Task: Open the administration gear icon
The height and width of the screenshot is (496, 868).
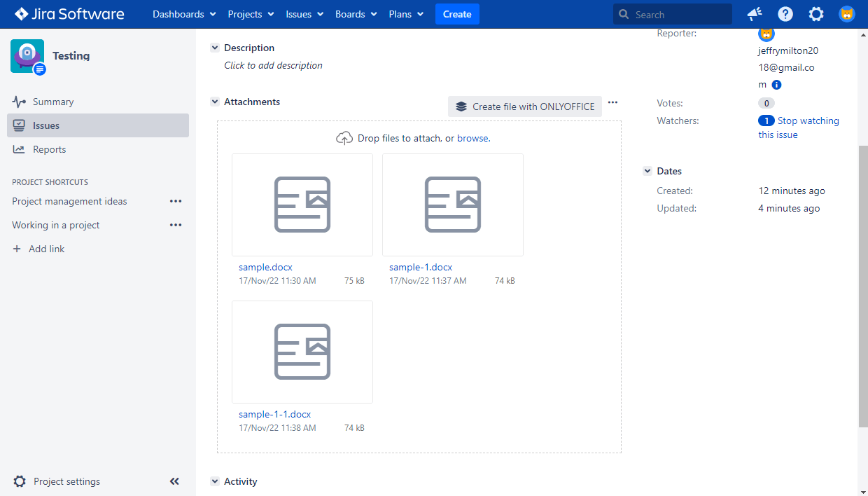Action: pos(816,14)
